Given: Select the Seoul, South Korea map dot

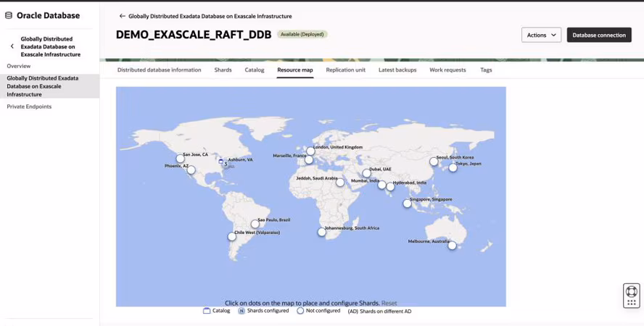Looking at the screenshot, I should pyautogui.click(x=434, y=162).
